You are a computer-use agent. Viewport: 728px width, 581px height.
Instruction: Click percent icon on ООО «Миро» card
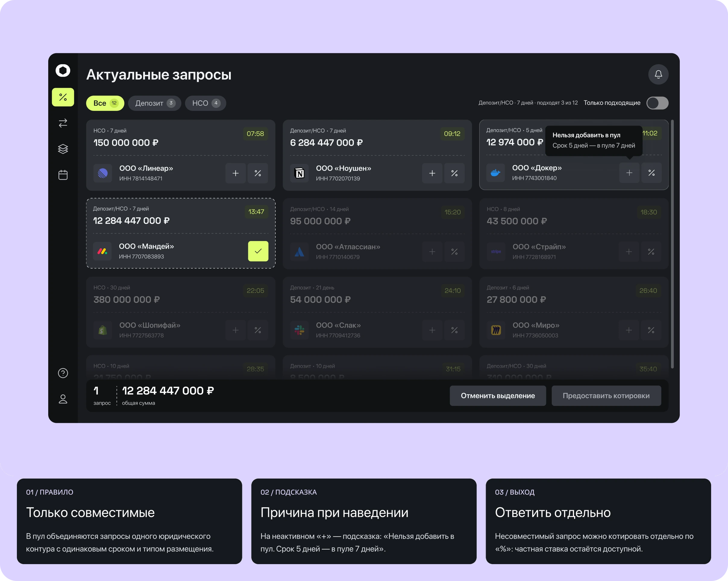pos(651,330)
